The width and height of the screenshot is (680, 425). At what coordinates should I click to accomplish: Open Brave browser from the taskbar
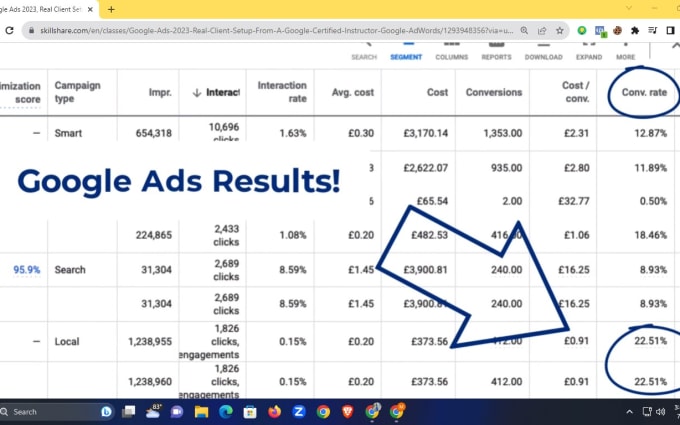[x=347, y=411]
